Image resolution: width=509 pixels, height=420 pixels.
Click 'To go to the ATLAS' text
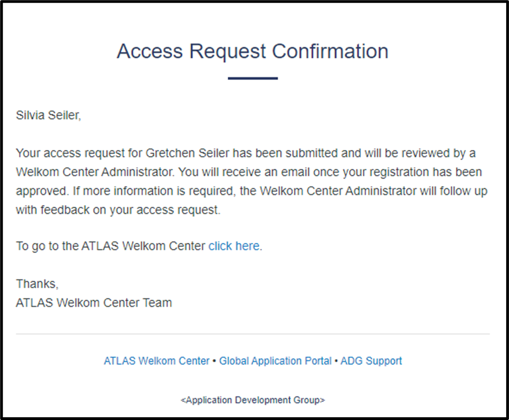[x=67, y=246]
